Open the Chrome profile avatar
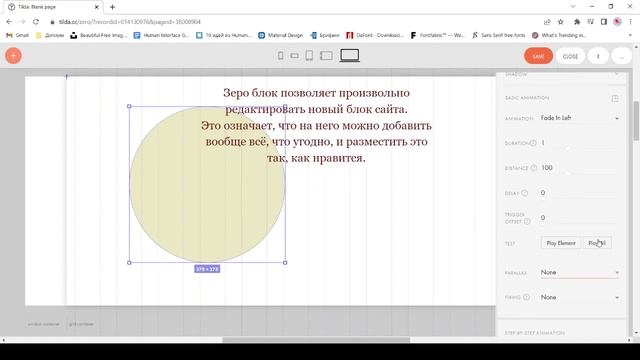Image resolution: width=640 pixels, height=360 pixels. pos(617,22)
